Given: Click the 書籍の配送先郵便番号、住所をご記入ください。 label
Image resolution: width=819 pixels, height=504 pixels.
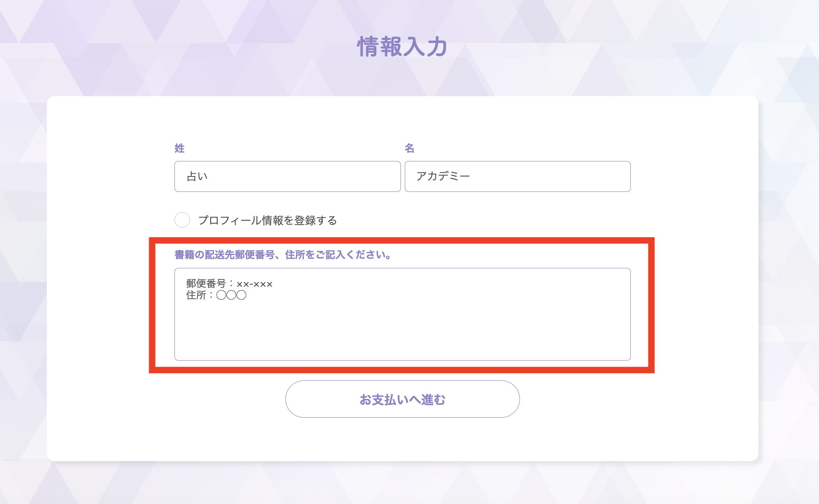Looking at the screenshot, I should coord(283,255).
